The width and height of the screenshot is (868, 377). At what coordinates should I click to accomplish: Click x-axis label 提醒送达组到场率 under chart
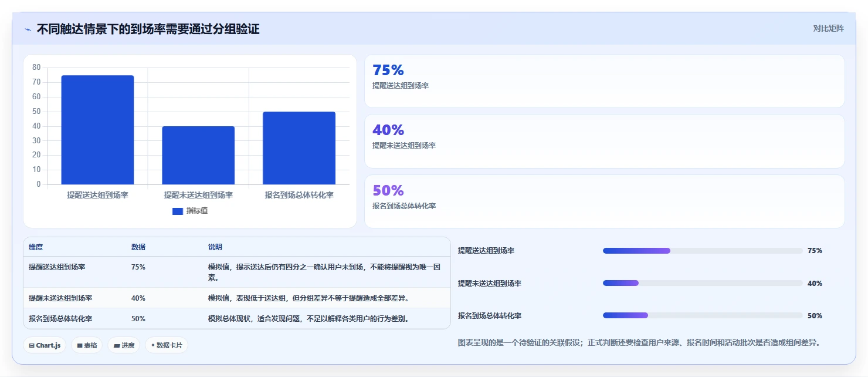[97, 195]
